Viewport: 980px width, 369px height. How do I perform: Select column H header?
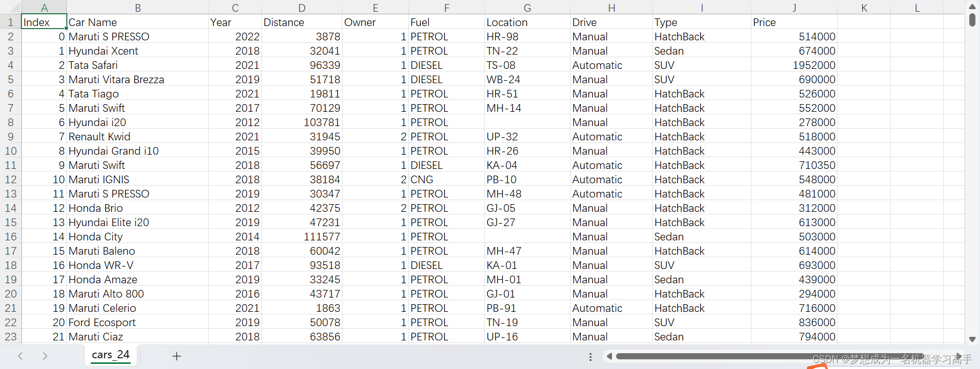tap(611, 8)
